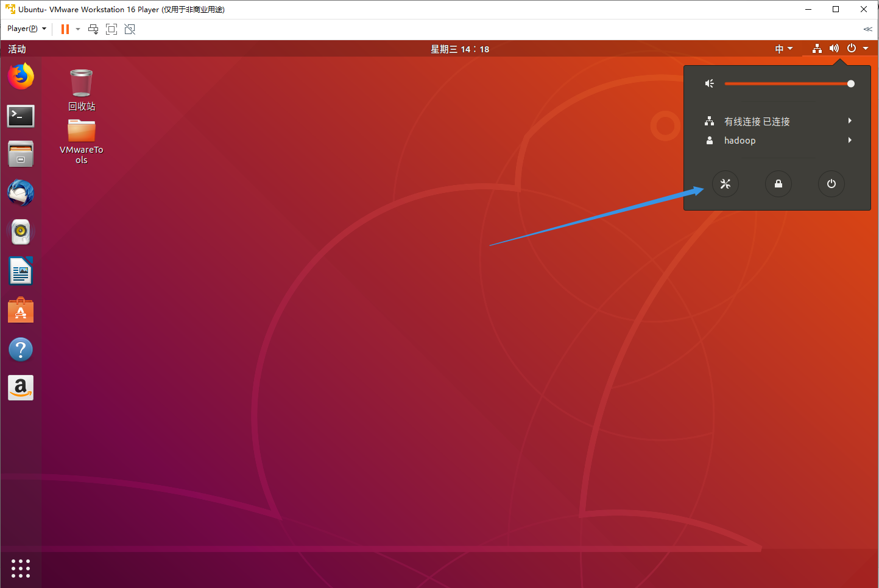
Task: Lock the screen via the padlock icon
Action: [778, 184]
